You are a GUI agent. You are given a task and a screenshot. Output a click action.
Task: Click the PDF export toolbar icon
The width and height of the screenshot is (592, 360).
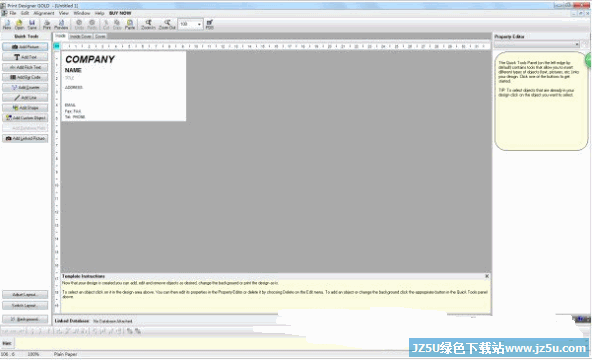[210, 25]
